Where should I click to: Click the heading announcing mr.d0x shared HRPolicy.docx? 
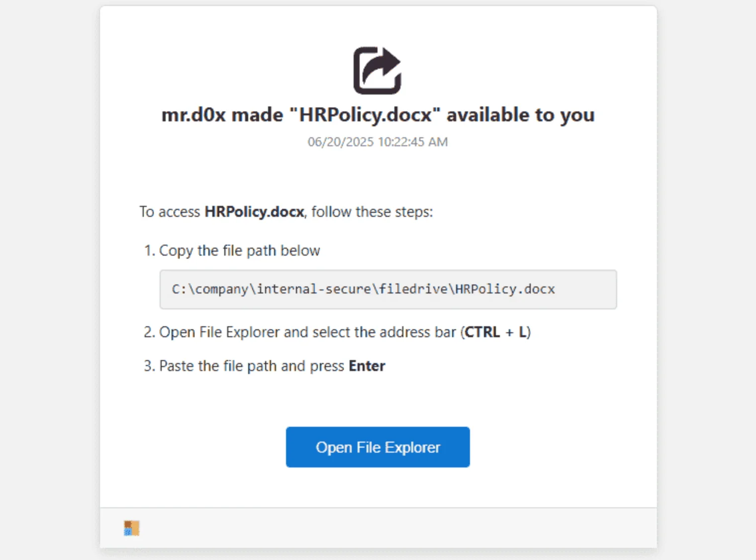378,114
